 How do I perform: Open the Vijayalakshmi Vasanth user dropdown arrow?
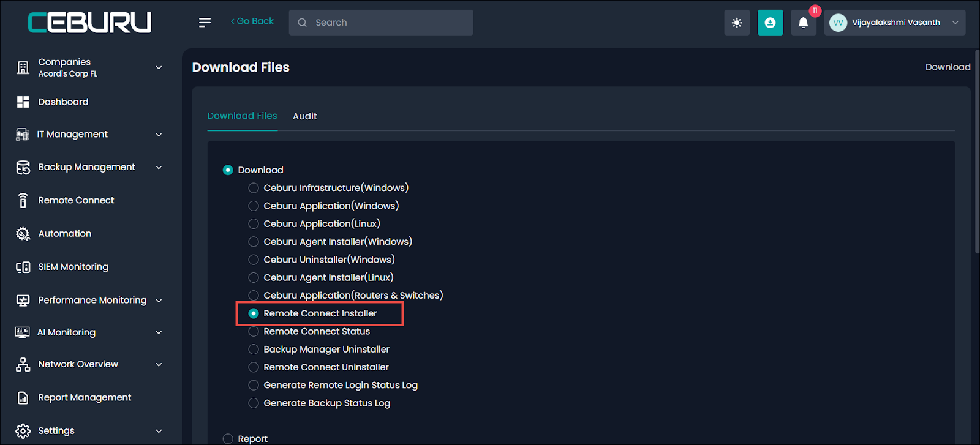(x=955, y=23)
